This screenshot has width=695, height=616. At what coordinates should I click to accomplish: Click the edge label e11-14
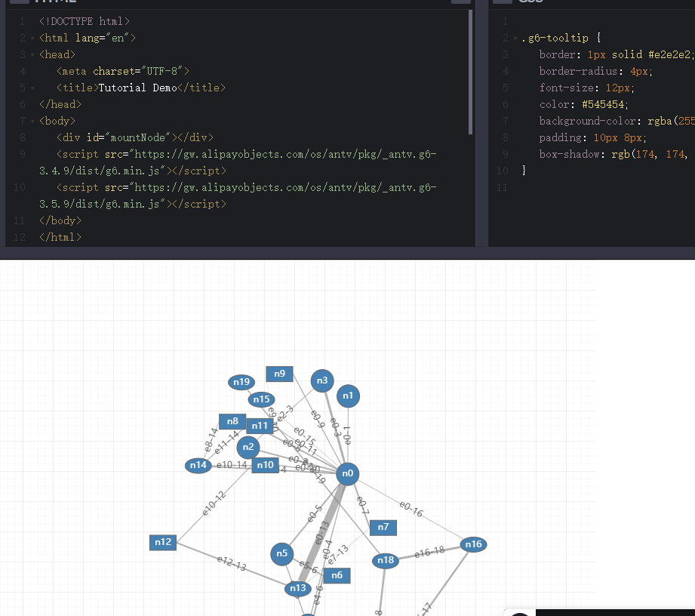tap(226, 442)
